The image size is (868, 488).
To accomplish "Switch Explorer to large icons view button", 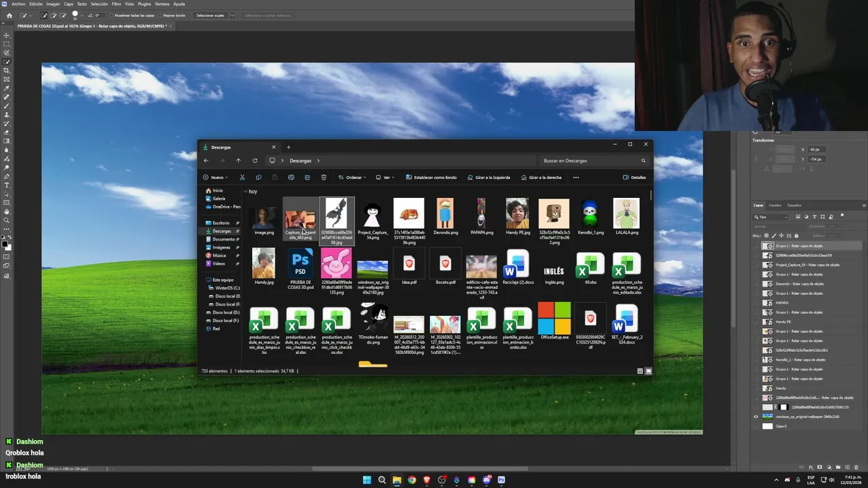I will [x=648, y=371].
